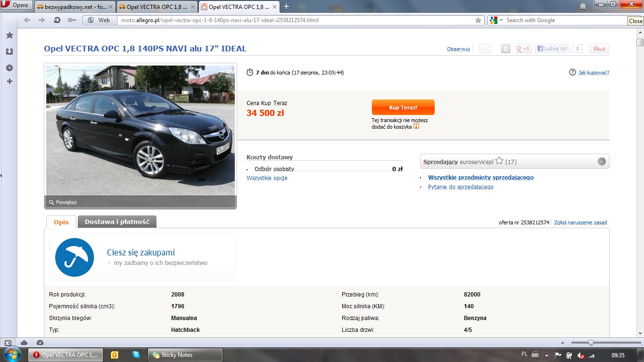Click the Kup Teraz! button
644x362 pixels.
coord(403,107)
